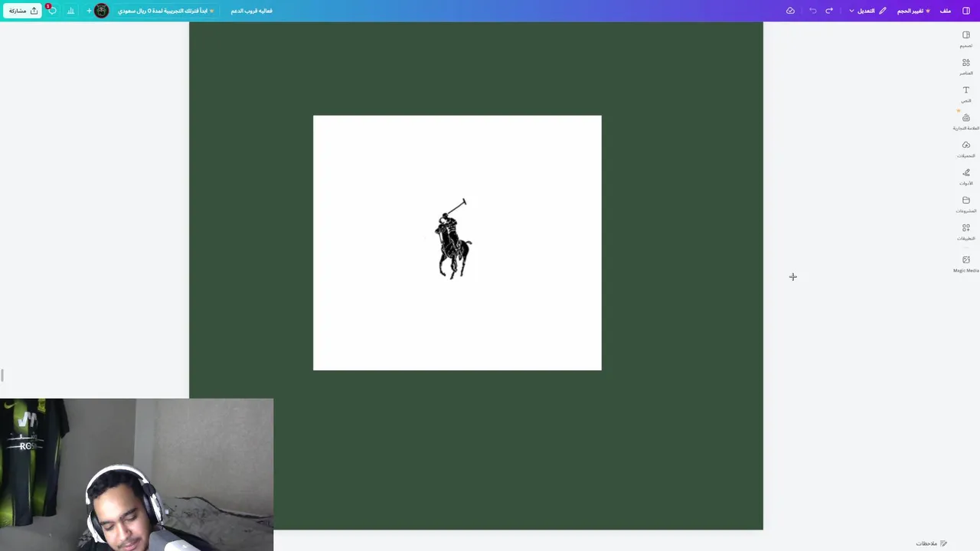Click the Share (مشاركة) button

click(23, 11)
